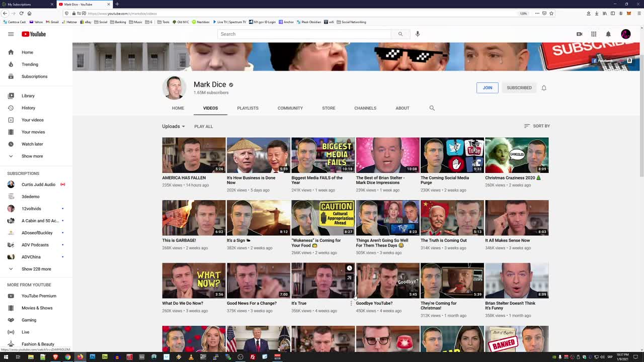
Task: Switch to the channel HOME tab
Action: (178, 108)
